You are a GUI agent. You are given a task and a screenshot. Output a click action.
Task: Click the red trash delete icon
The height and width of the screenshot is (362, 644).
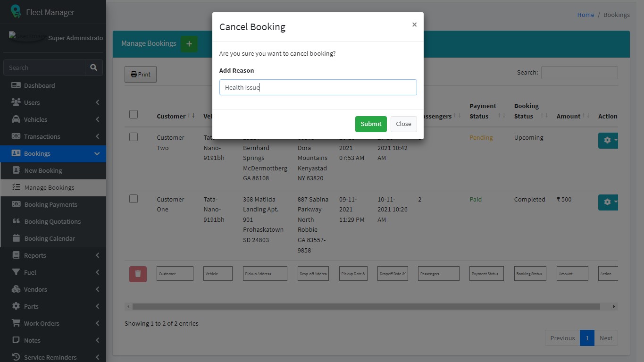coord(138,274)
